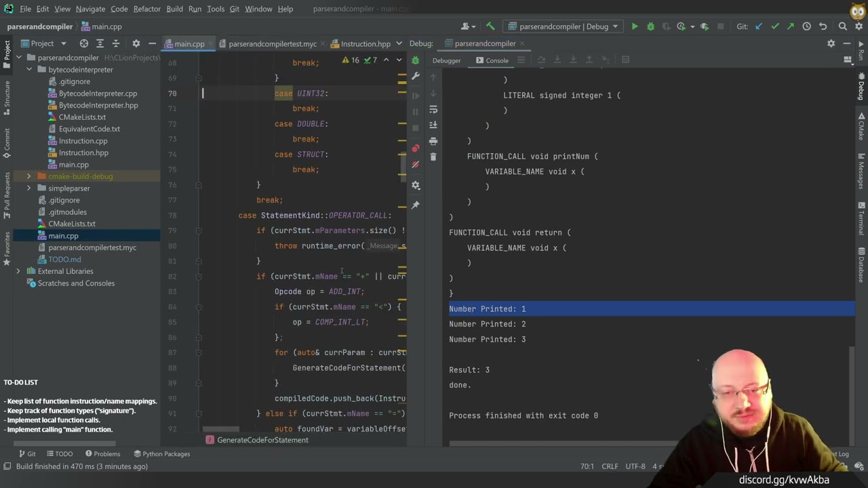Rerun debug session green bug icon
Viewport: 868px width, 488px height.
tap(416, 60)
